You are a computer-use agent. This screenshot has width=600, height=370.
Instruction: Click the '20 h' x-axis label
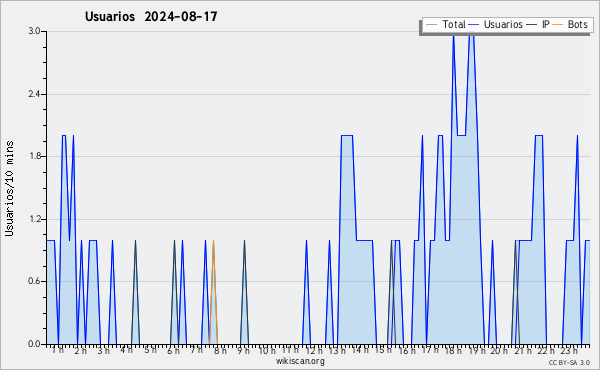[499, 351]
